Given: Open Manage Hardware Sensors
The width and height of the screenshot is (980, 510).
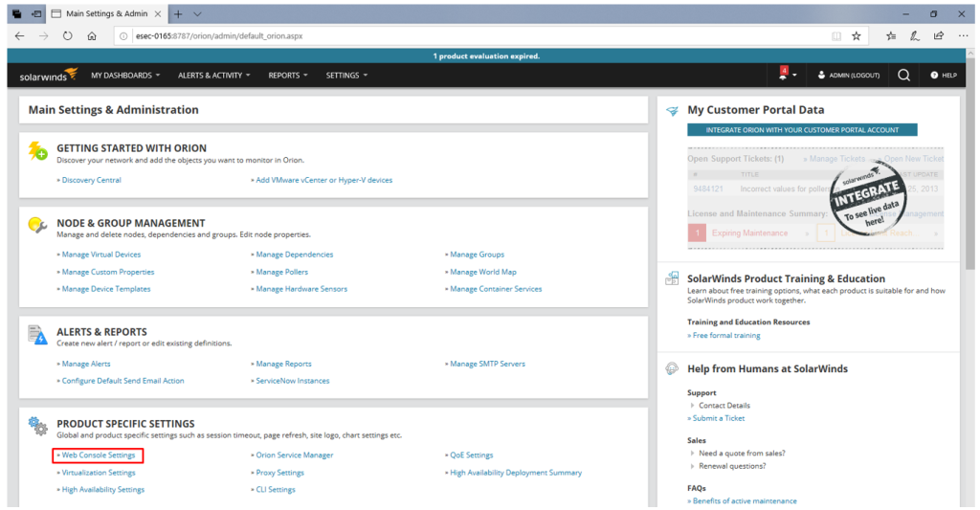Looking at the screenshot, I should [301, 289].
